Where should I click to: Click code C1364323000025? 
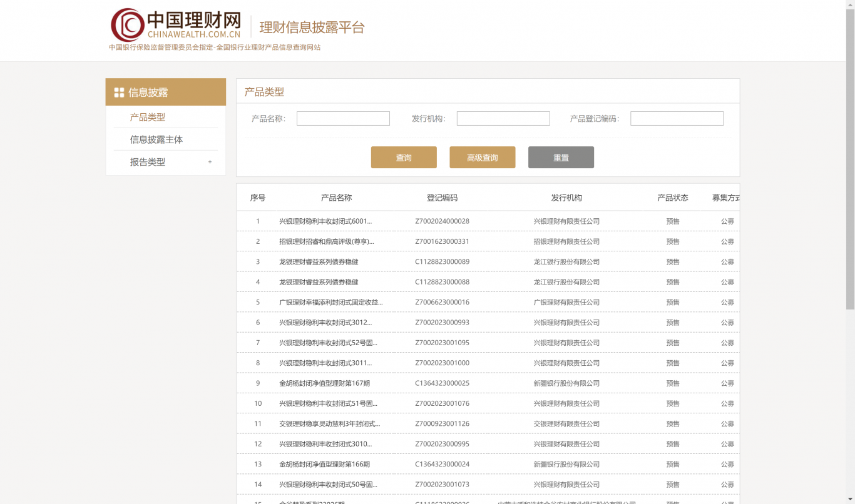coord(443,383)
